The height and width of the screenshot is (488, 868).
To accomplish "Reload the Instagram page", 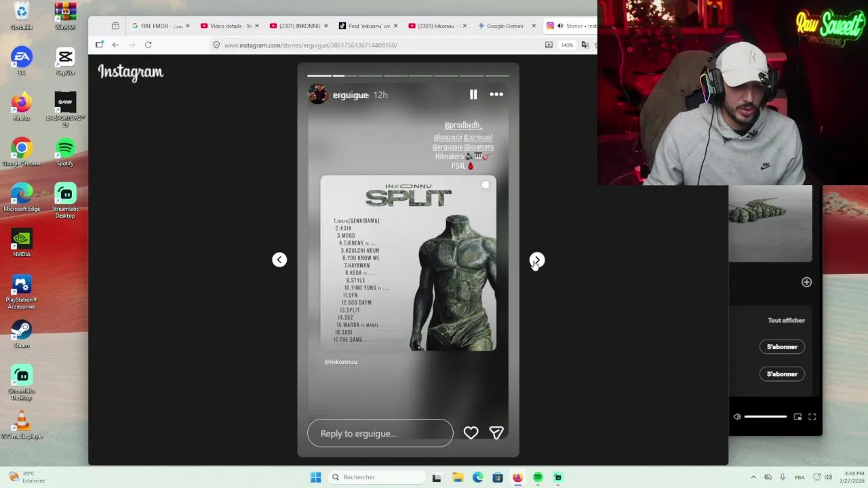I will coord(148,45).
